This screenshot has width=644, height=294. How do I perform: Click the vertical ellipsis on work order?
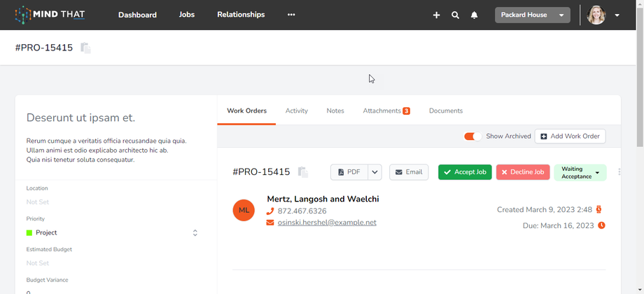[619, 172]
